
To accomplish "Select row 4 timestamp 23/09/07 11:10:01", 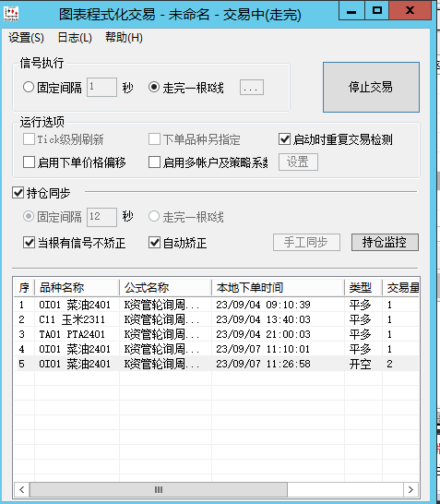I will click(263, 349).
